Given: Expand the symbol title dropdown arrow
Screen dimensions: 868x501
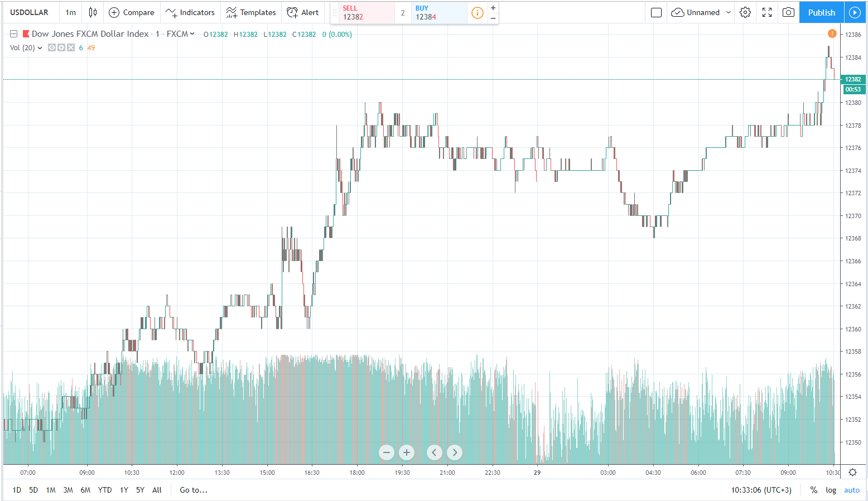Looking at the screenshot, I should 192,34.
